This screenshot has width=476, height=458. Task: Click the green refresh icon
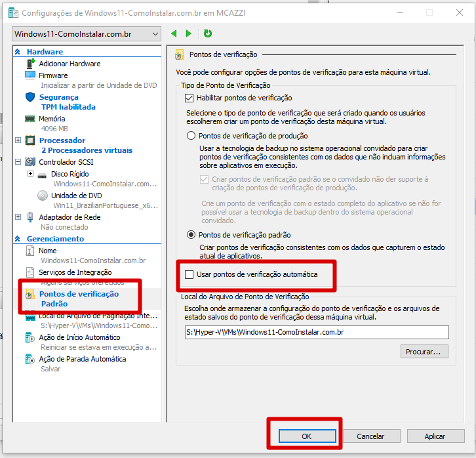click(x=208, y=33)
